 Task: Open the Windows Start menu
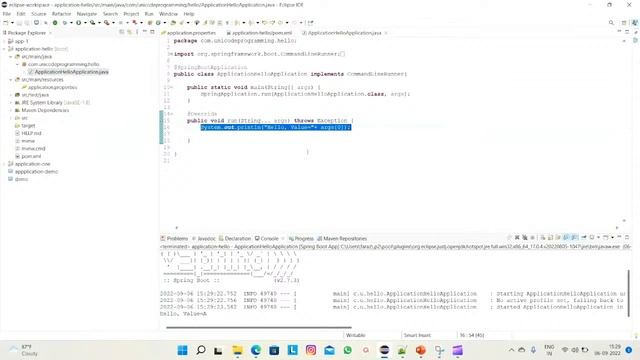click(x=182, y=350)
